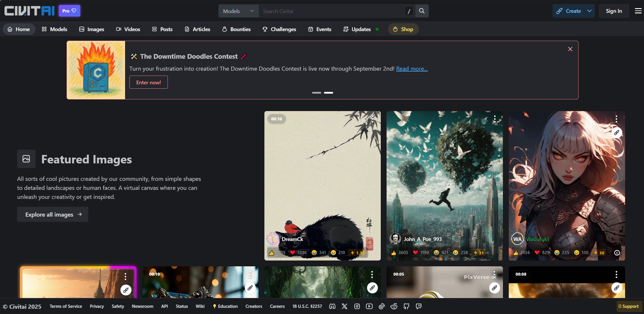Open the GitHub icon in footer
Screen dimensions: 644x314
pos(406,306)
